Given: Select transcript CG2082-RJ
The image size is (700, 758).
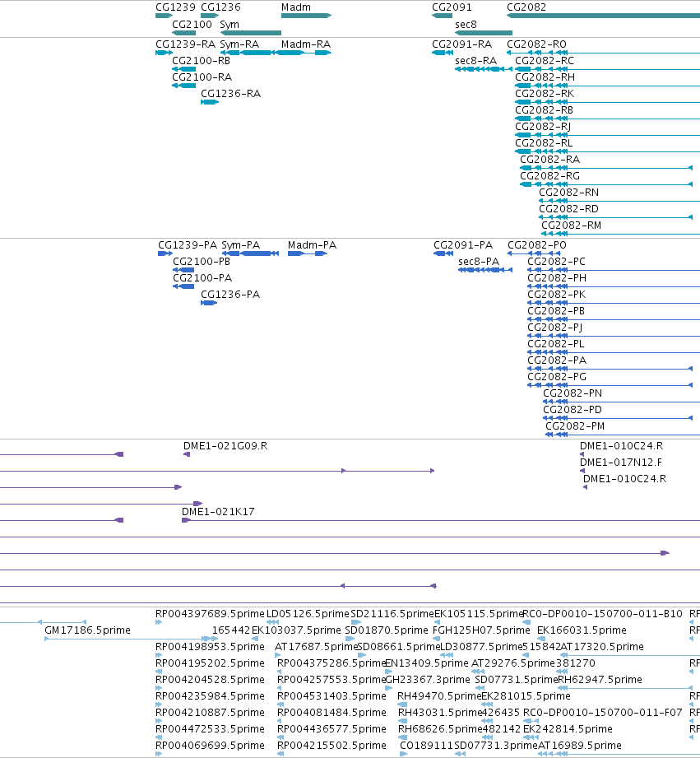Looking at the screenshot, I should [x=543, y=127].
